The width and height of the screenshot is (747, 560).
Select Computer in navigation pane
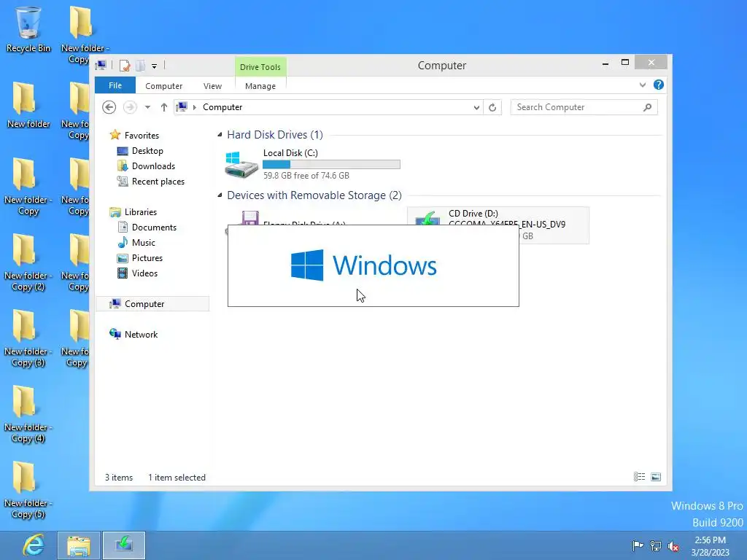point(152,304)
